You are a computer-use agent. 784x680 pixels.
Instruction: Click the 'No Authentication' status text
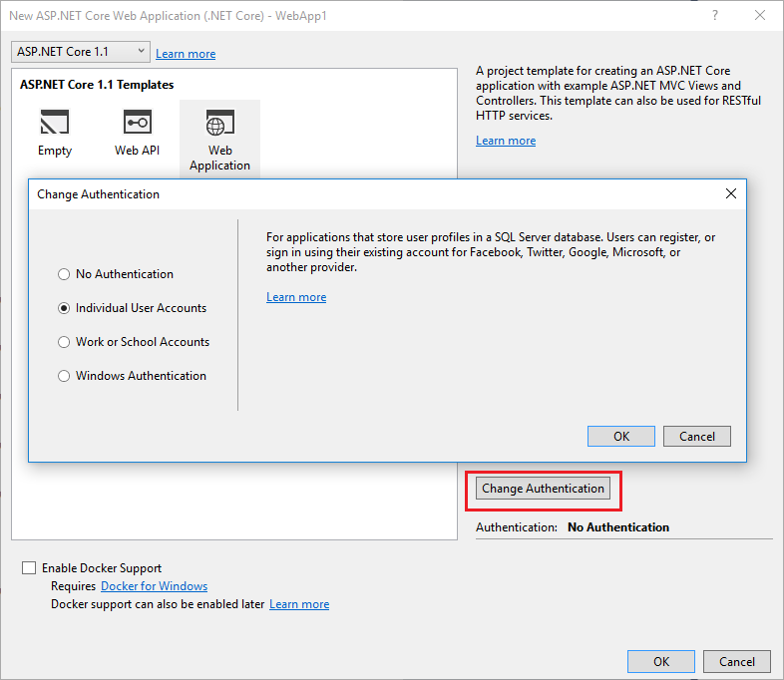[618, 527]
